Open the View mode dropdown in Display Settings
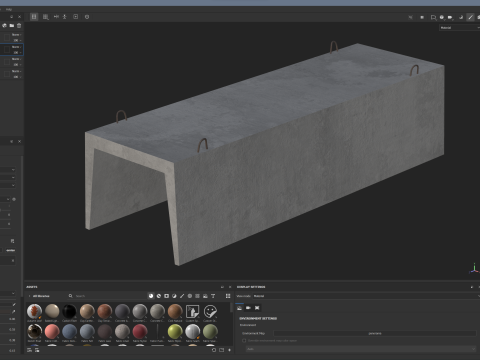 coord(366,296)
